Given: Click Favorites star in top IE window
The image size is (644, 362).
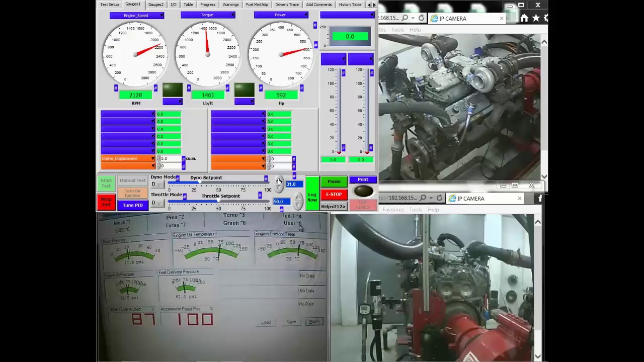Looking at the screenshot, I should 536,18.
